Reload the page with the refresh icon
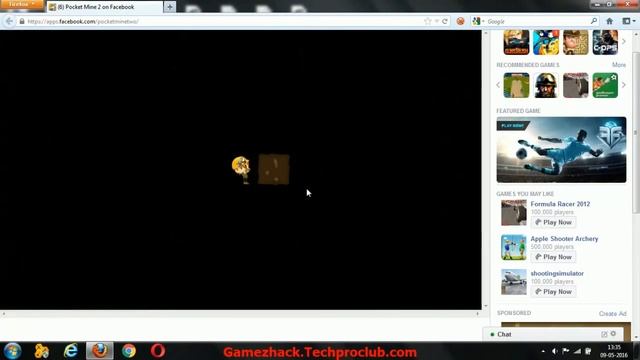This screenshot has width=640, height=360. coord(444,21)
